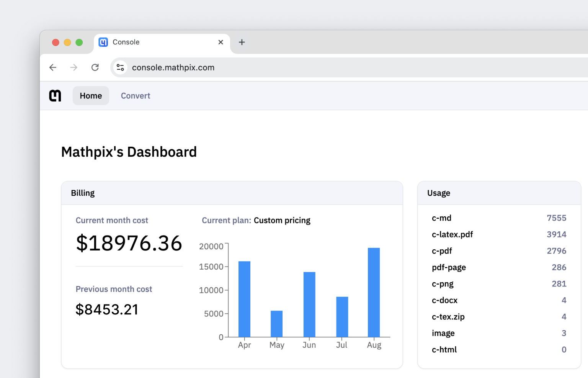
Task: Click the Console tab favicon
Action: [x=103, y=42]
